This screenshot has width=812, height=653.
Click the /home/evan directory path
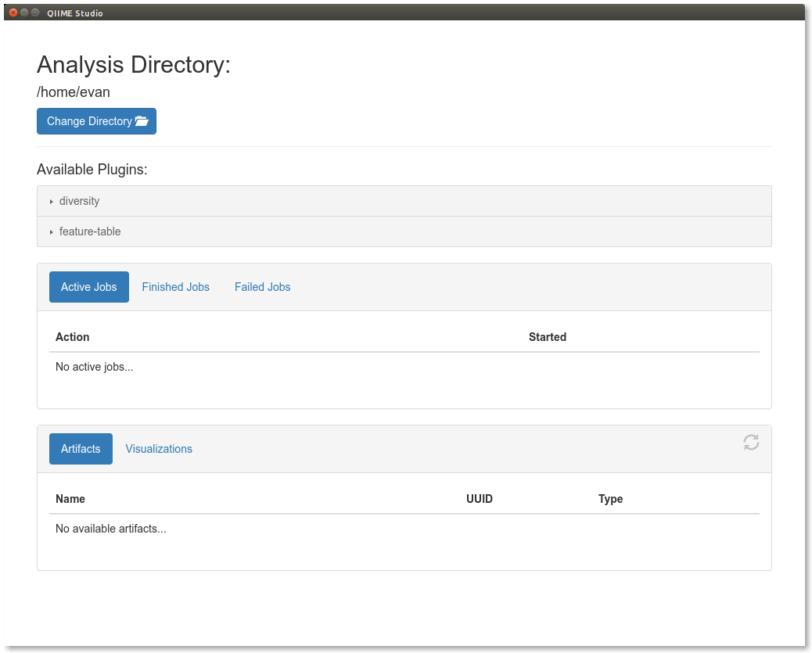click(74, 92)
